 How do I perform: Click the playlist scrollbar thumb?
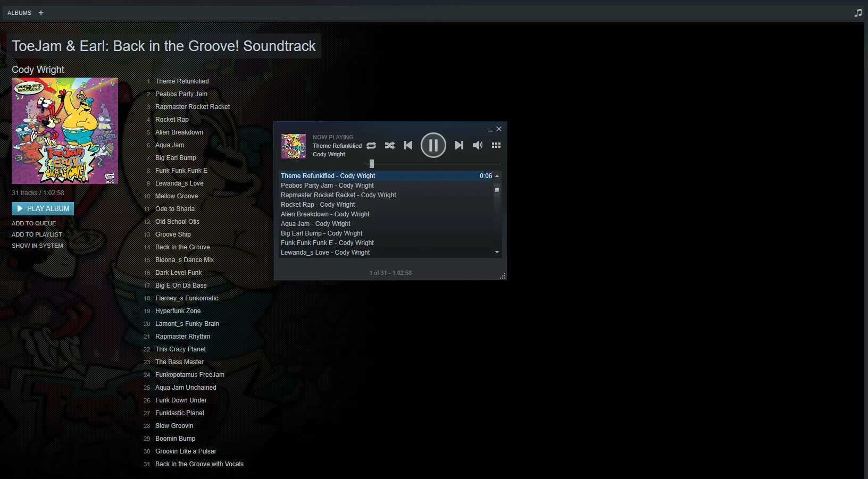tap(497, 190)
